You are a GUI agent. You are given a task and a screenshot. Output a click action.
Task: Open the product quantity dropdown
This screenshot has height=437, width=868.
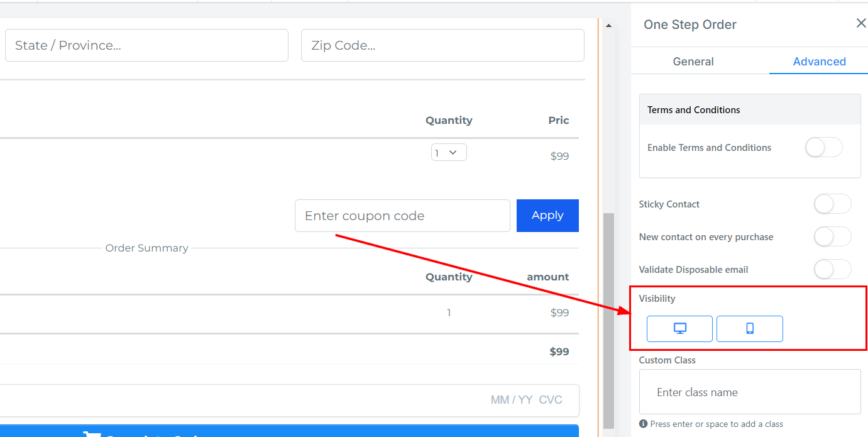pyautogui.click(x=449, y=153)
